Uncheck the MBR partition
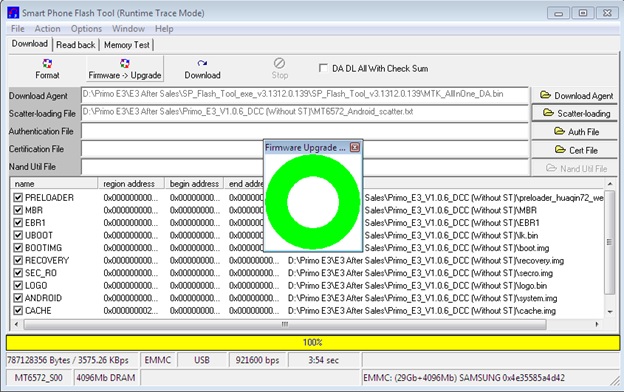The image size is (624, 392). click(18, 210)
